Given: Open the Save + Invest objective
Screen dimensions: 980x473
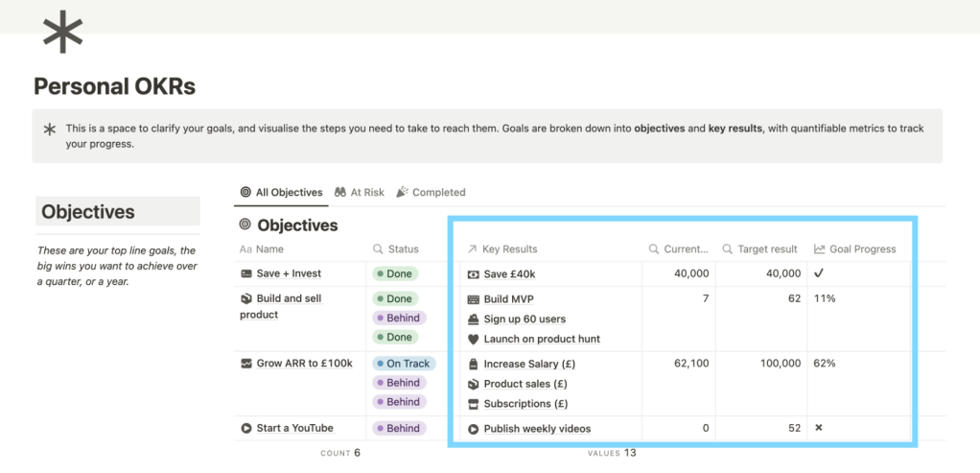Looking at the screenshot, I should coord(288,274).
